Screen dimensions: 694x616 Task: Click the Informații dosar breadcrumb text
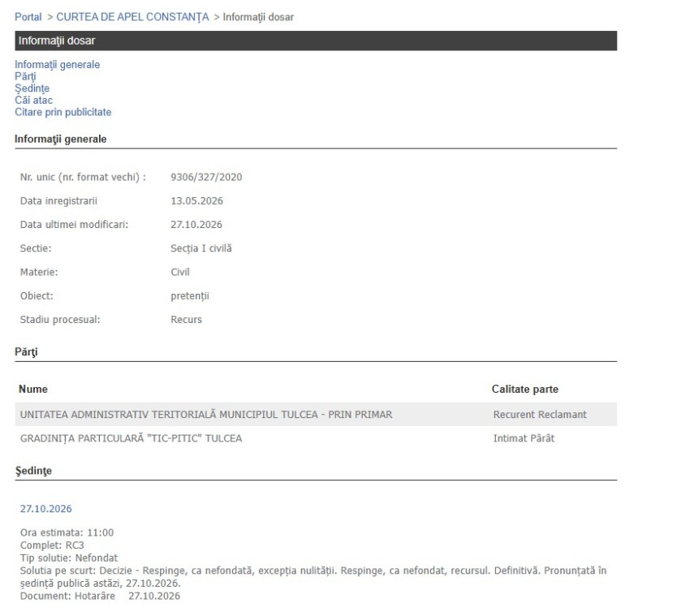pos(258,17)
